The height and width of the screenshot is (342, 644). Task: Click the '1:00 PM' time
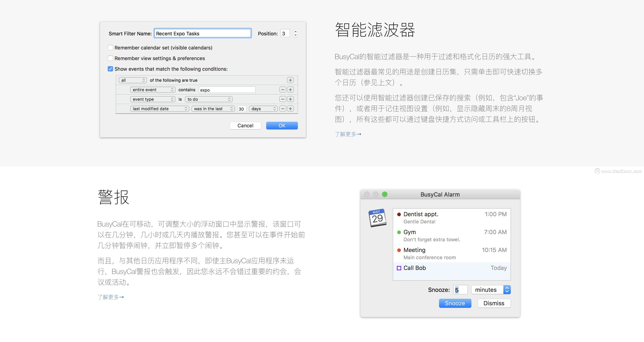pyautogui.click(x=496, y=214)
